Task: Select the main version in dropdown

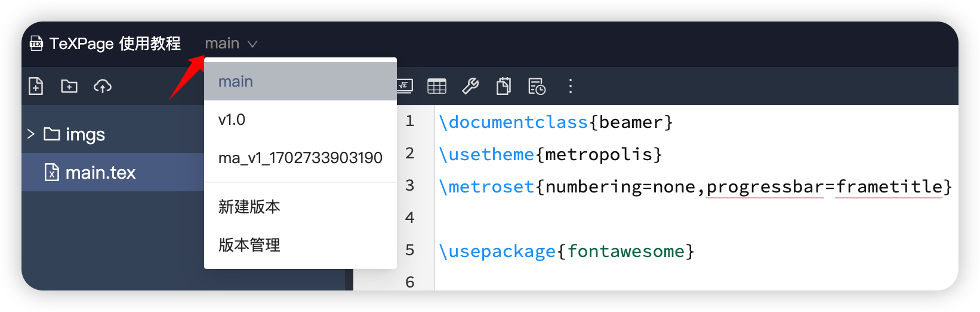Action: (236, 82)
